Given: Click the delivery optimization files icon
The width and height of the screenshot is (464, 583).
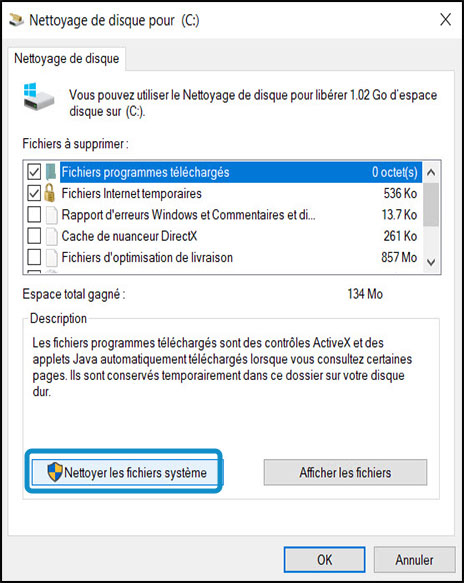Looking at the screenshot, I should click(x=52, y=257).
